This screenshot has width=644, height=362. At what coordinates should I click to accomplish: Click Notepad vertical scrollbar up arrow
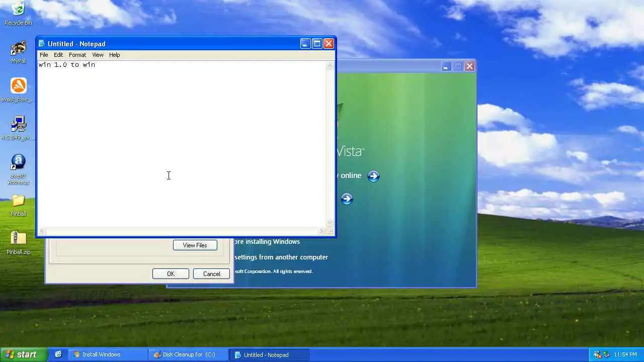tap(331, 65)
